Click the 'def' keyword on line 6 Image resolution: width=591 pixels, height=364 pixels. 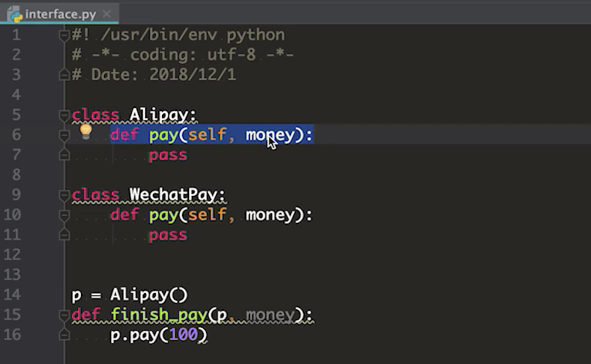click(125, 135)
